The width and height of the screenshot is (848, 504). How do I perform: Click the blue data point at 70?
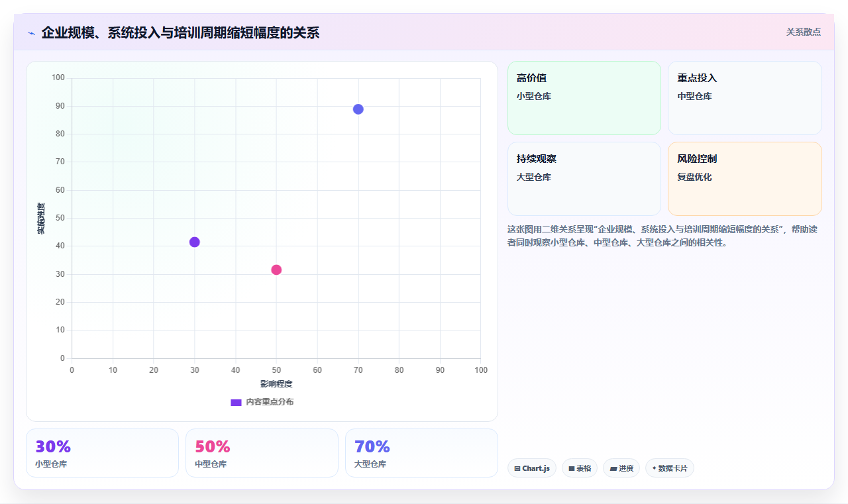(x=358, y=109)
